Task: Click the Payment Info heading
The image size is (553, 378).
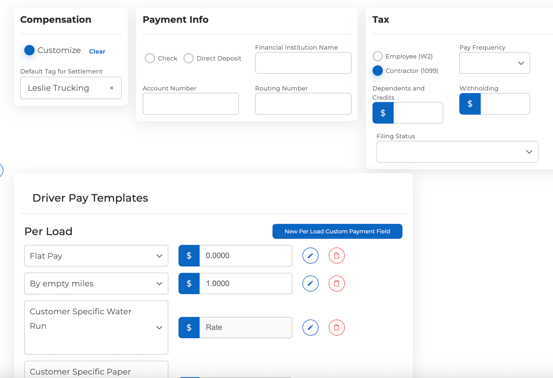Action: tap(175, 19)
